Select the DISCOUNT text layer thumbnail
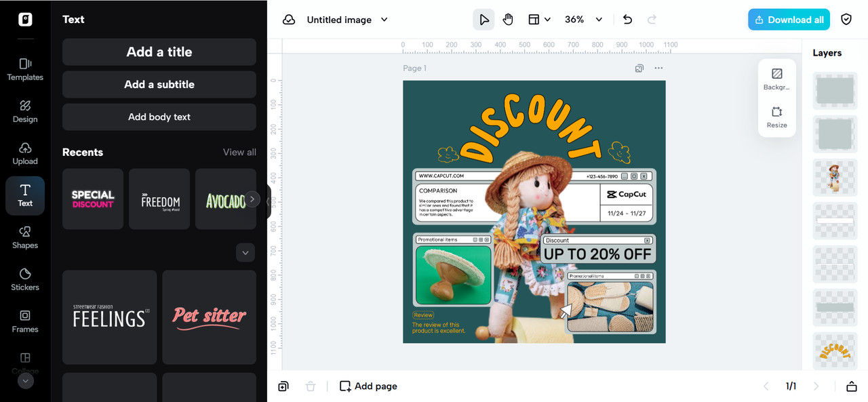The image size is (868, 402). click(x=835, y=351)
